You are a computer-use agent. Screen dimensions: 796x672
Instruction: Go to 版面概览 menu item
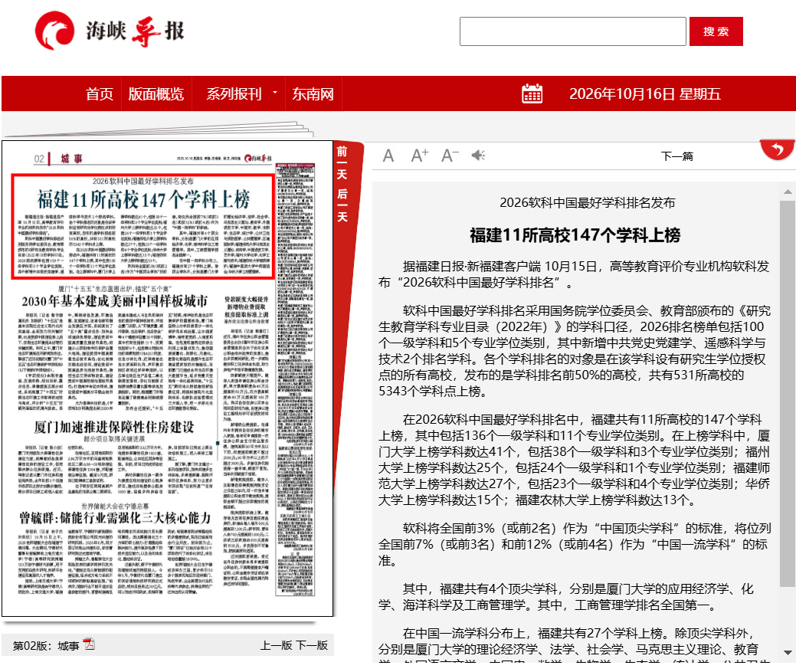coord(156,94)
